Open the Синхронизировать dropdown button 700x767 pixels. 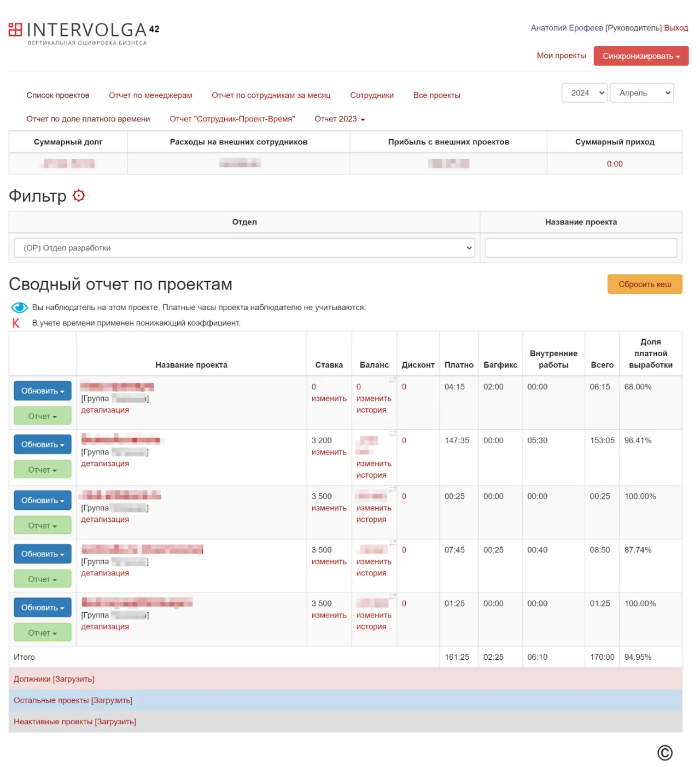click(x=641, y=56)
